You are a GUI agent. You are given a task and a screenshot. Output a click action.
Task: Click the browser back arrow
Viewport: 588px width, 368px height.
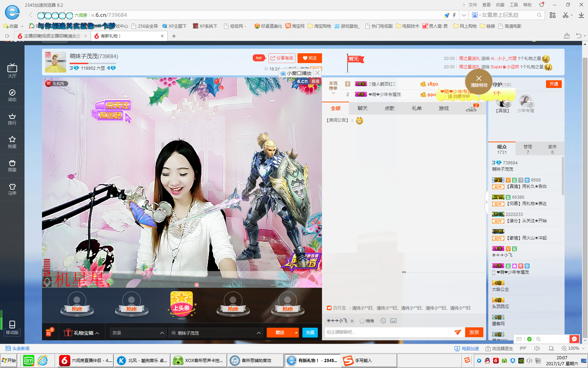click(x=30, y=15)
